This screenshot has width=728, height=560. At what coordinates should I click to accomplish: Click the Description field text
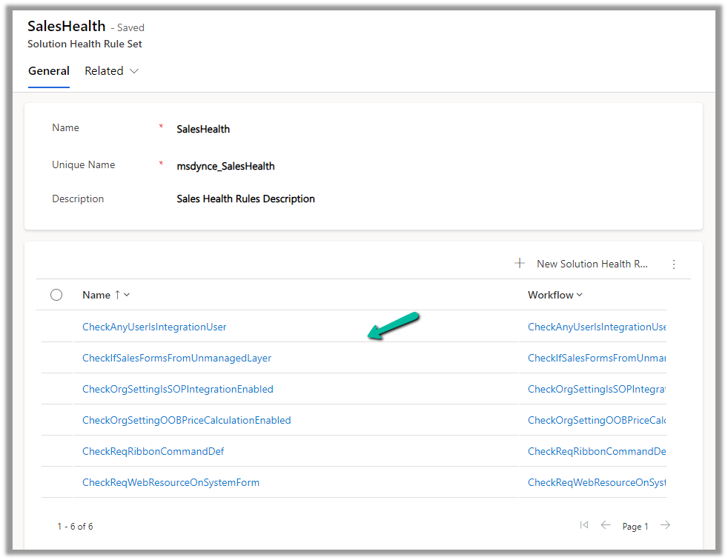[245, 199]
